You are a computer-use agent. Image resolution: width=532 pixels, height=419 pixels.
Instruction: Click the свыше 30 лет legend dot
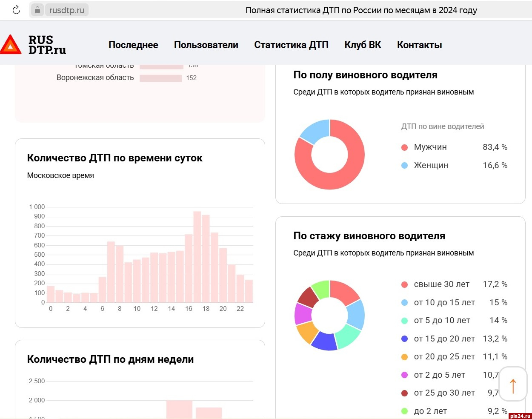[404, 284]
